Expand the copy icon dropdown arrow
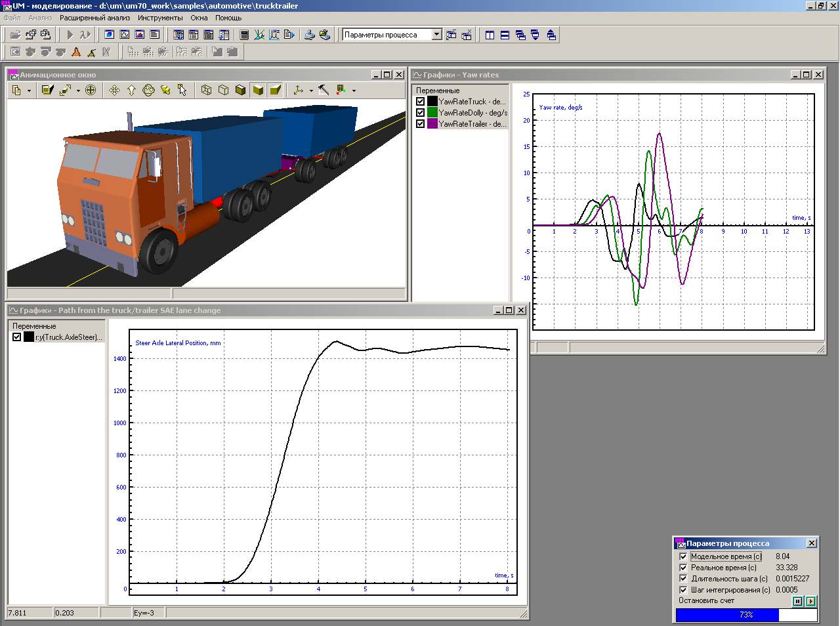Image resolution: width=840 pixels, height=626 pixels. tap(29, 91)
